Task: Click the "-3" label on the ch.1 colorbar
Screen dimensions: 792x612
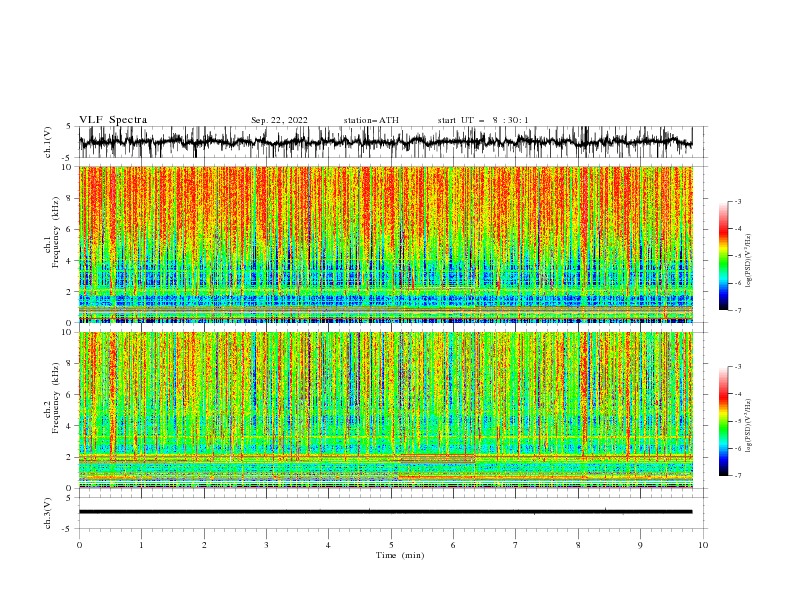Action: click(738, 201)
